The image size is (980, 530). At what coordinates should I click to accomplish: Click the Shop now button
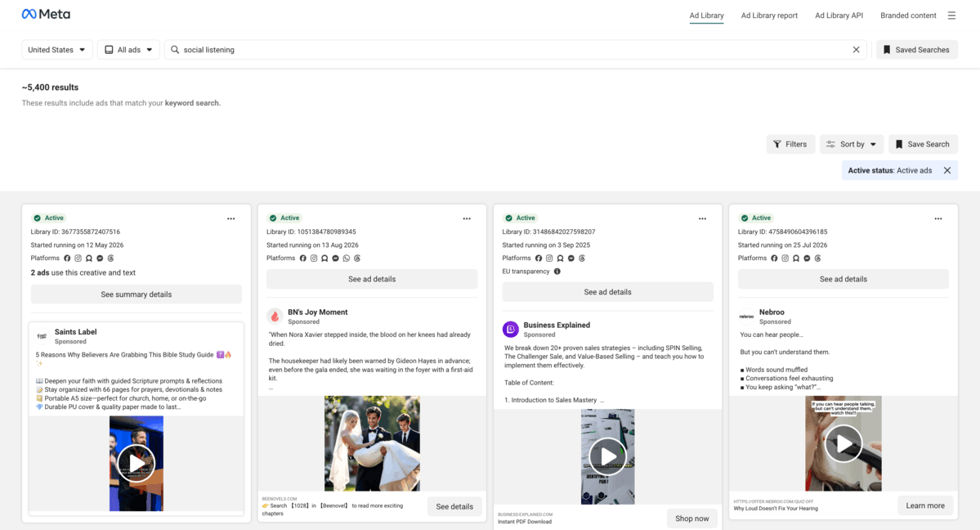coord(691,518)
